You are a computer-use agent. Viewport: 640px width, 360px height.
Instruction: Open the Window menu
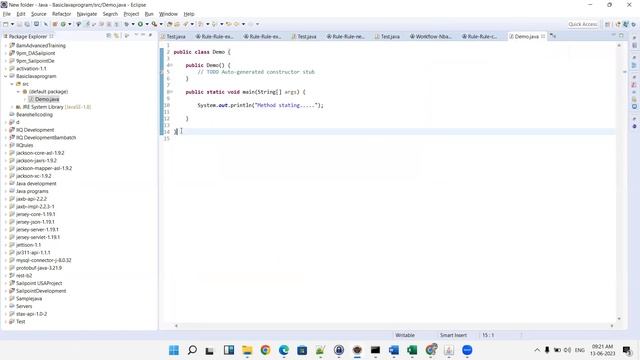tap(168, 14)
